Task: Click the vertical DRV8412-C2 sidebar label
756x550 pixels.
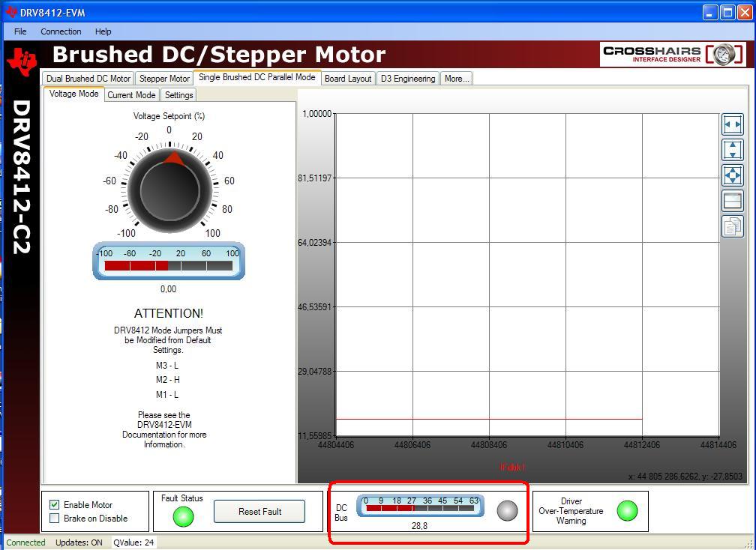Action: [x=22, y=177]
